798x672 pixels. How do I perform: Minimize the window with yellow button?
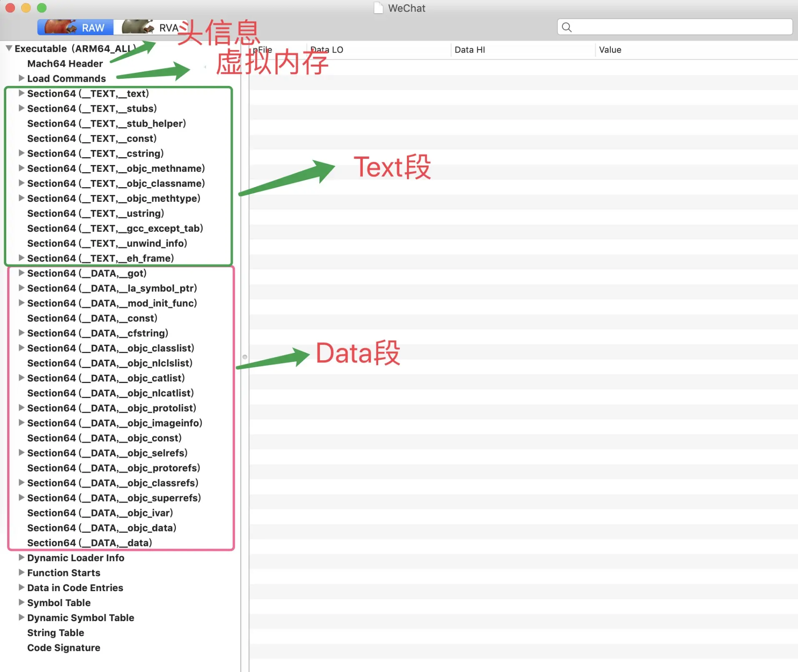(26, 8)
